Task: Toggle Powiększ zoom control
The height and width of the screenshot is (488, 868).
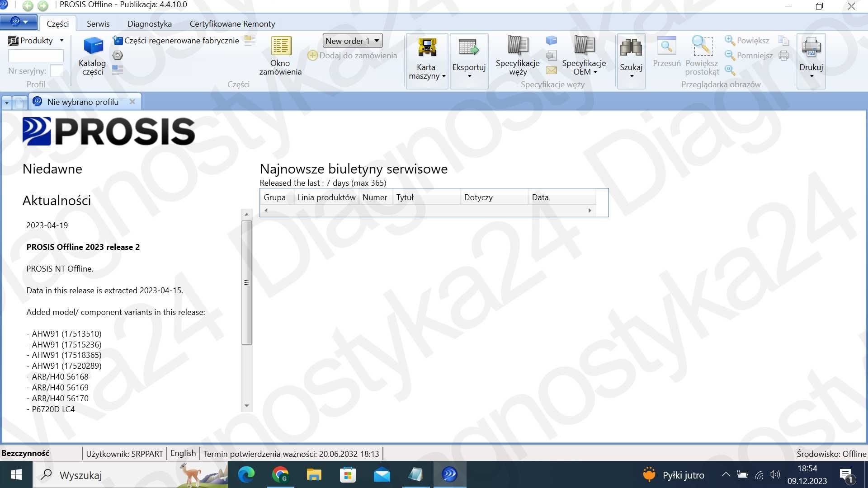Action: coord(748,40)
